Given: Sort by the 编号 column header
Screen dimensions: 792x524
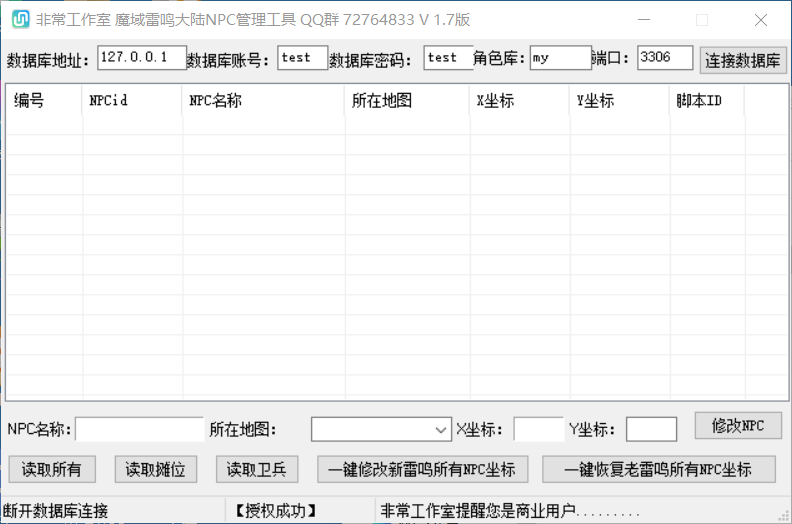Looking at the screenshot, I should pos(43,100).
